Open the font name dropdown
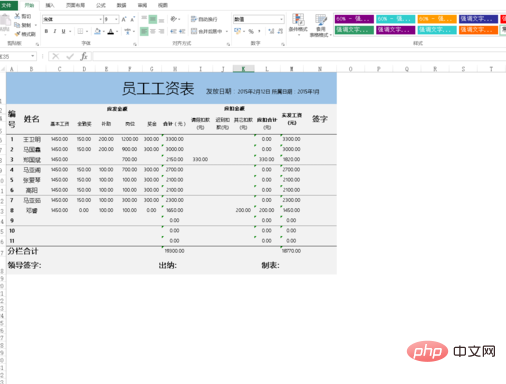The height and width of the screenshot is (384, 506). point(100,19)
